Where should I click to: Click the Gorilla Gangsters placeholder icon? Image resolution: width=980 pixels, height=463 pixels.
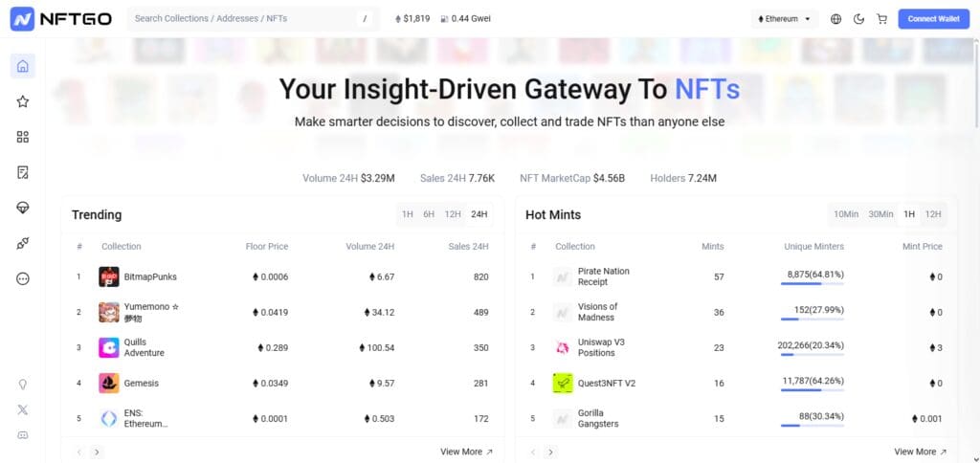coord(563,419)
